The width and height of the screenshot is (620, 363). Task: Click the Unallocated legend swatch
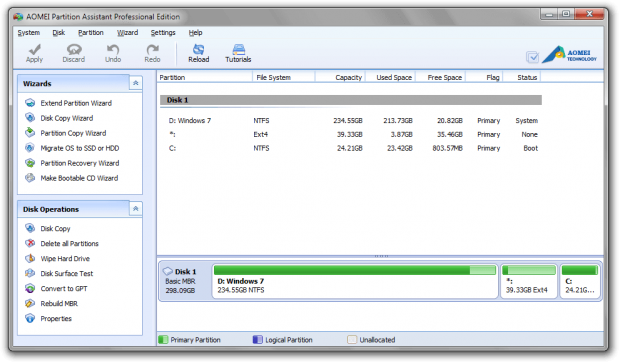(352, 339)
